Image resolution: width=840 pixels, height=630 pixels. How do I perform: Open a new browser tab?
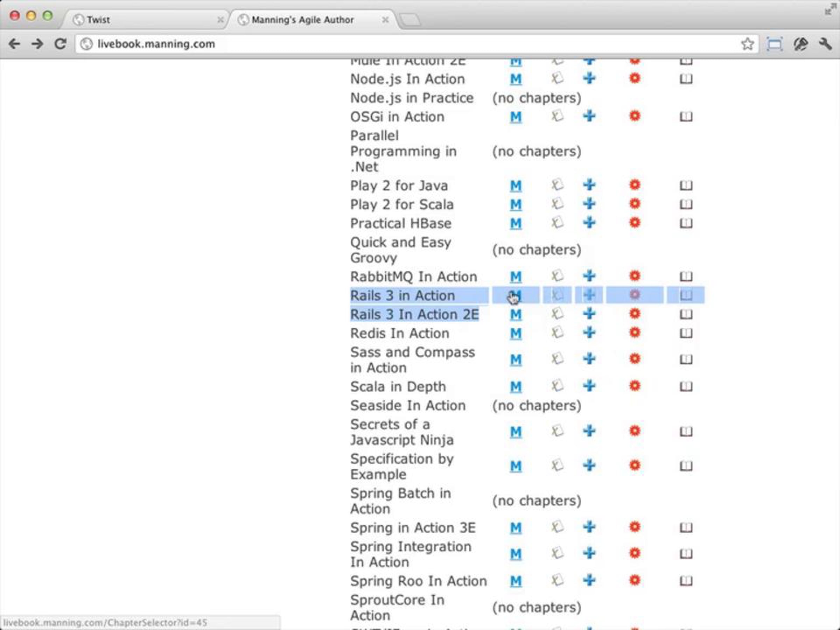(x=410, y=20)
